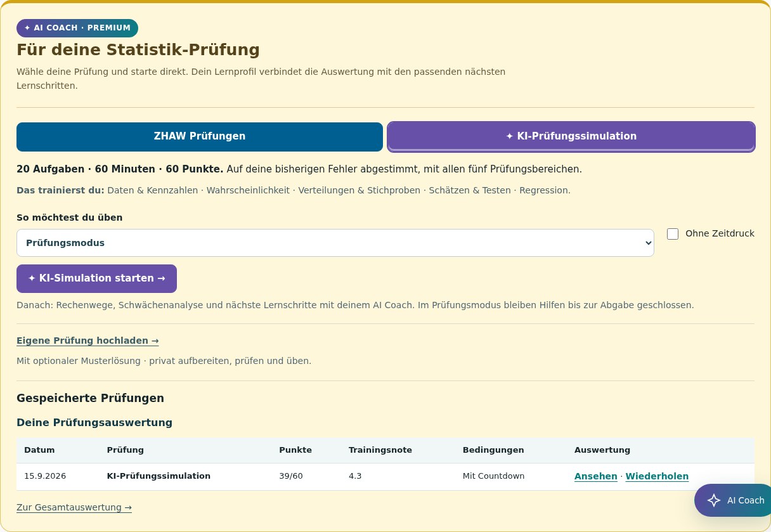Click the So möchtest du üben label

point(70,217)
